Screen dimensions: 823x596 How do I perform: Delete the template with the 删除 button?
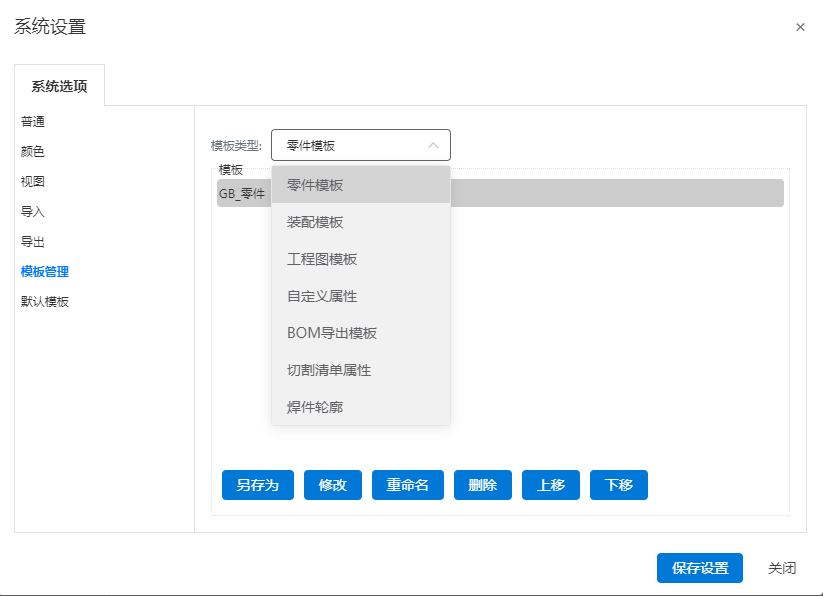click(483, 485)
